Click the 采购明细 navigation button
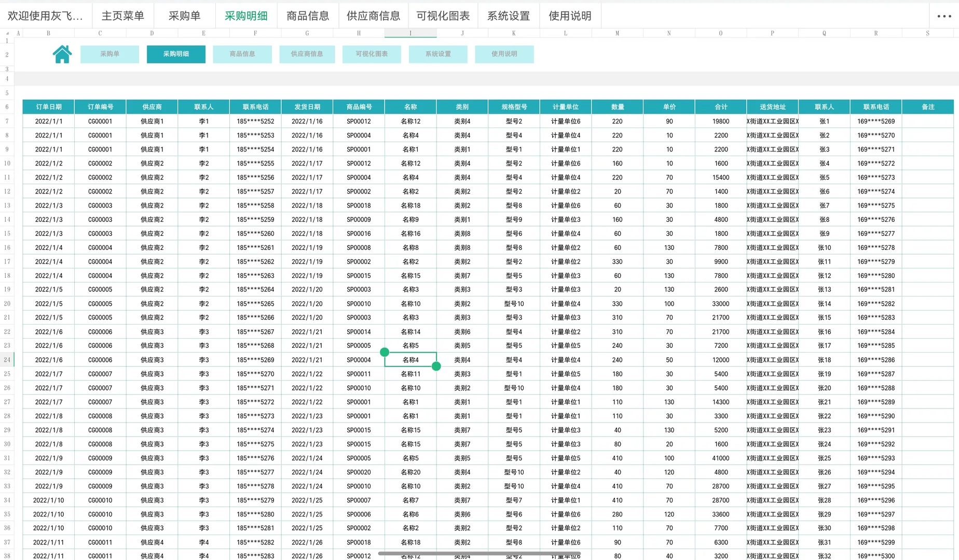 point(176,54)
